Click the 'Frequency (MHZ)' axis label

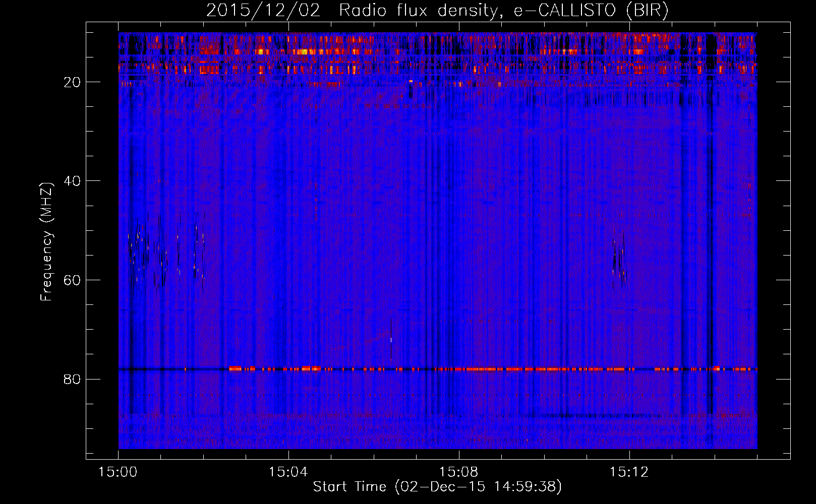pos(46,242)
